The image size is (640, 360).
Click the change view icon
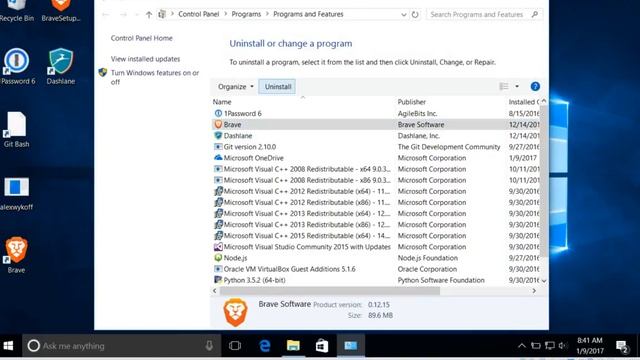[504, 86]
